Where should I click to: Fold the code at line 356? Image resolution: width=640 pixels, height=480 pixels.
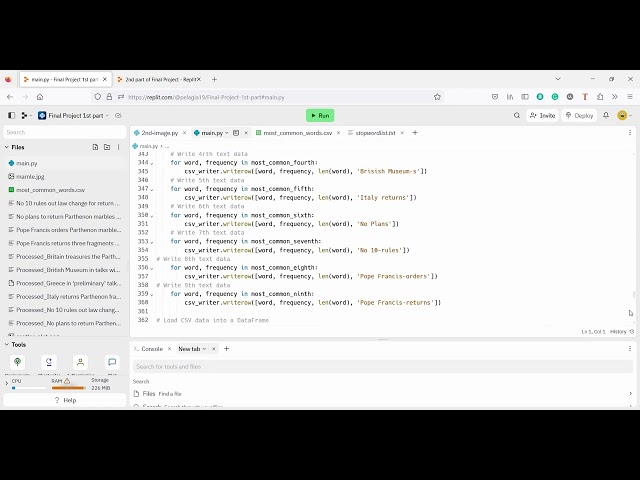(x=152, y=268)
